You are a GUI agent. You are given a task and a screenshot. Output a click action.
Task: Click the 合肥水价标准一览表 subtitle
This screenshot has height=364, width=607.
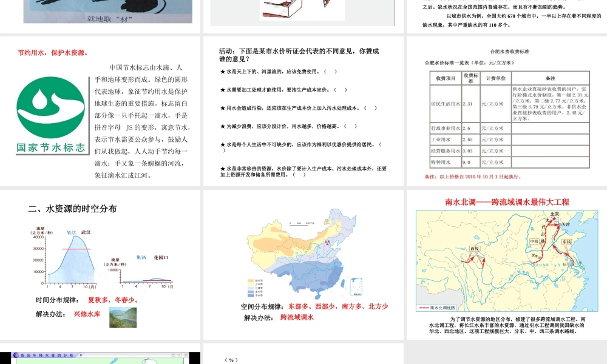click(x=469, y=62)
